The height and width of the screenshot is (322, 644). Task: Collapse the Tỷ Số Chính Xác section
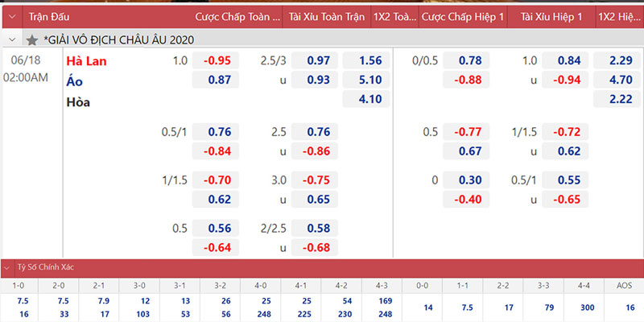click(8, 266)
